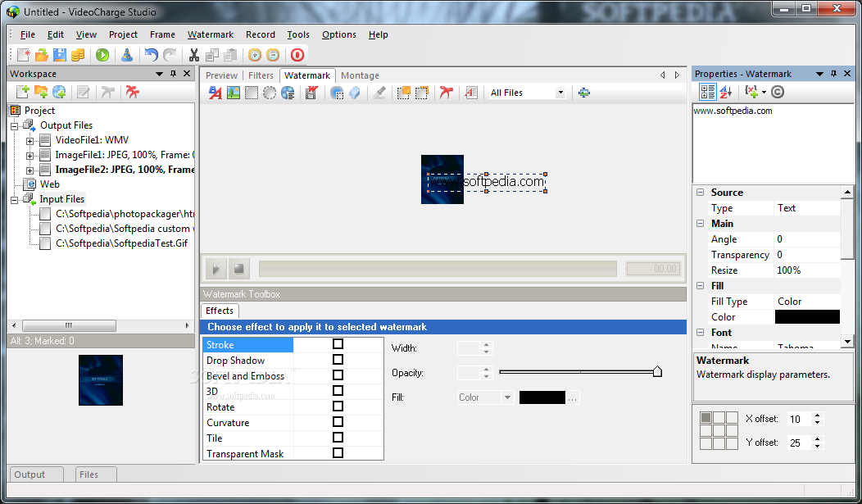Select rectangle shape watermark tool

coord(252,93)
